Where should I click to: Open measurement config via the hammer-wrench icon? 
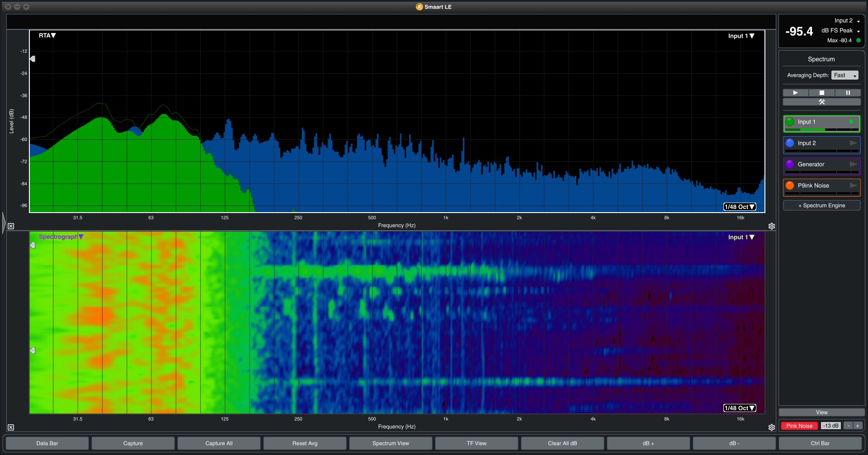pos(822,102)
